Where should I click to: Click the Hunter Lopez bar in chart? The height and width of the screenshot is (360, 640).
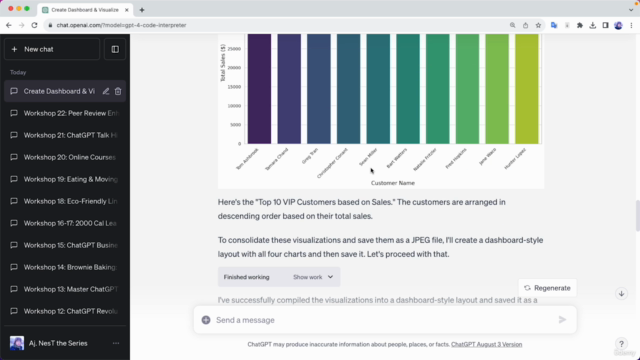[527, 89]
